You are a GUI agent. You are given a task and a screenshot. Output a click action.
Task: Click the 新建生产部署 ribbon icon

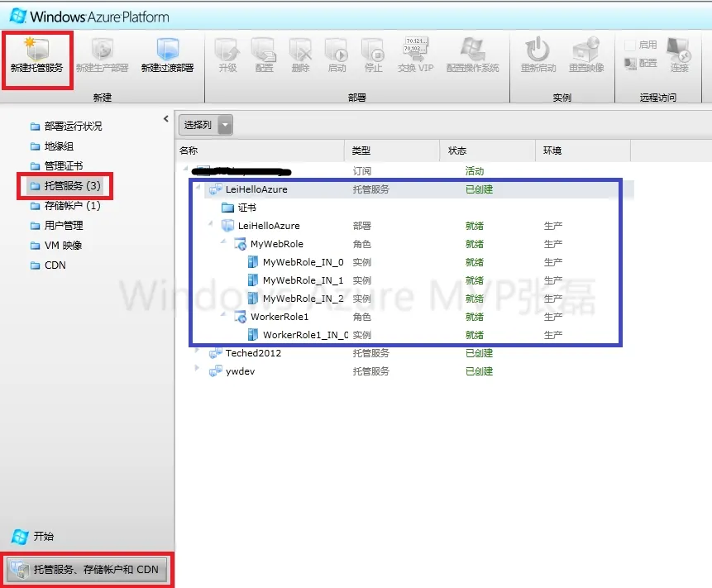tap(102, 49)
